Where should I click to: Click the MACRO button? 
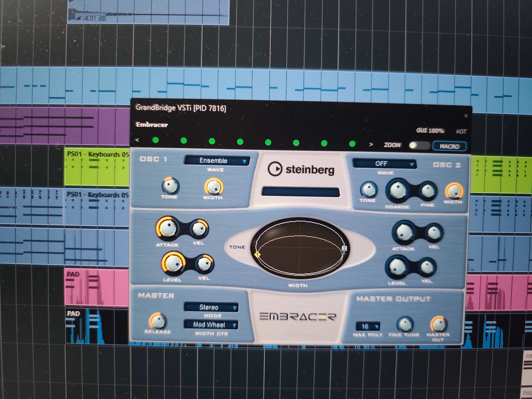coord(449,146)
